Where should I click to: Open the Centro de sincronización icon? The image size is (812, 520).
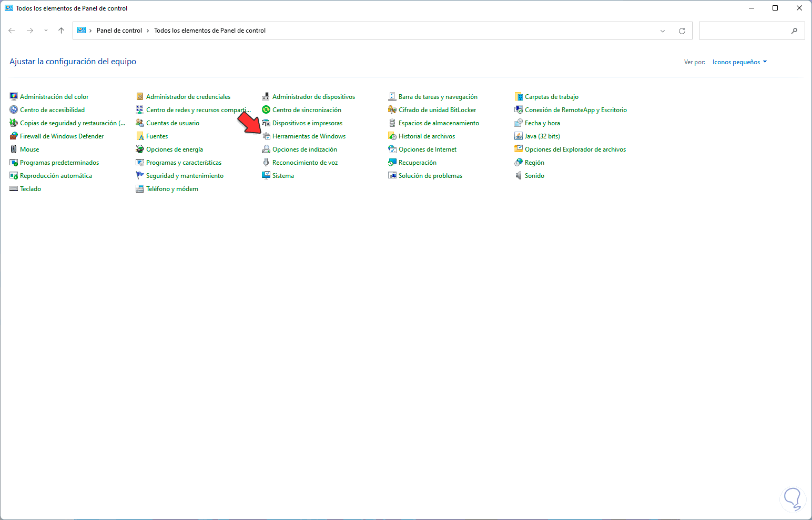tap(266, 109)
